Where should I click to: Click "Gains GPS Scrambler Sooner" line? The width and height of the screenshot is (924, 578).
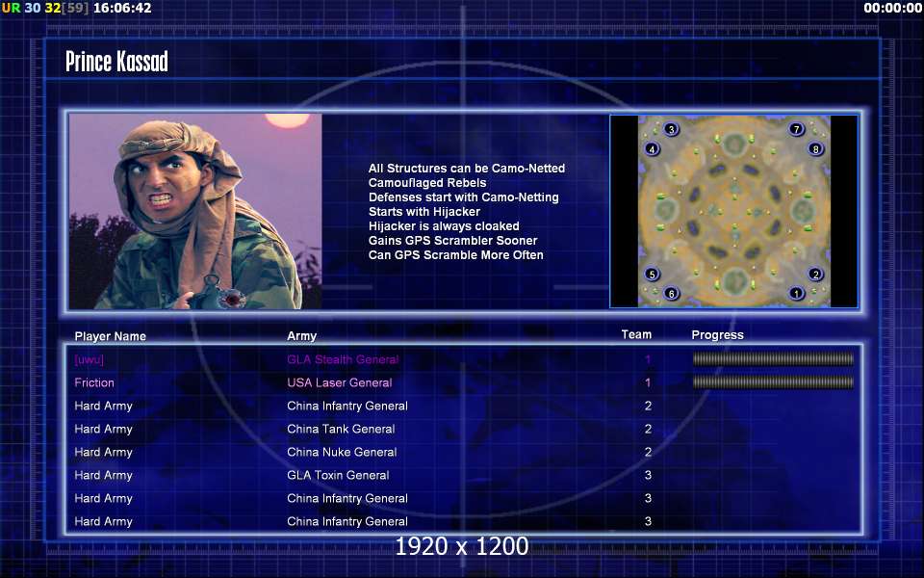click(x=452, y=241)
